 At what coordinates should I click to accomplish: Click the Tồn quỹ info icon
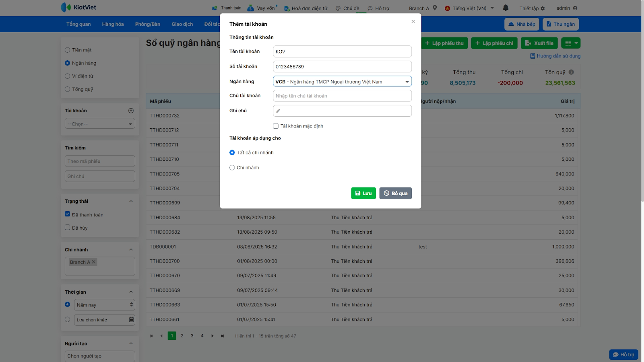pos(571,72)
